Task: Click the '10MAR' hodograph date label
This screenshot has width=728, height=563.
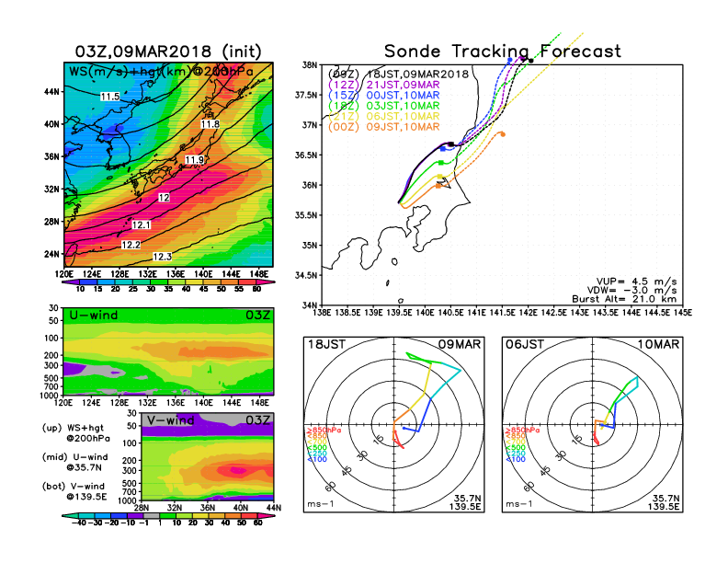Action: [658, 345]
